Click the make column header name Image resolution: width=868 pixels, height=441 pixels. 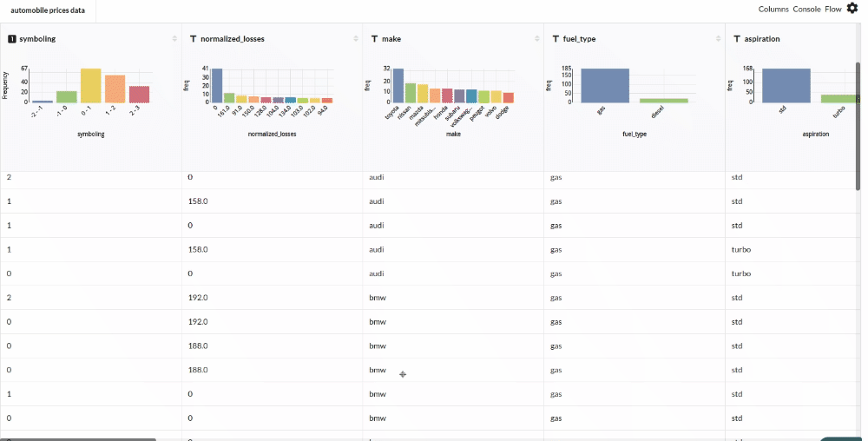(x=391, y=39)
